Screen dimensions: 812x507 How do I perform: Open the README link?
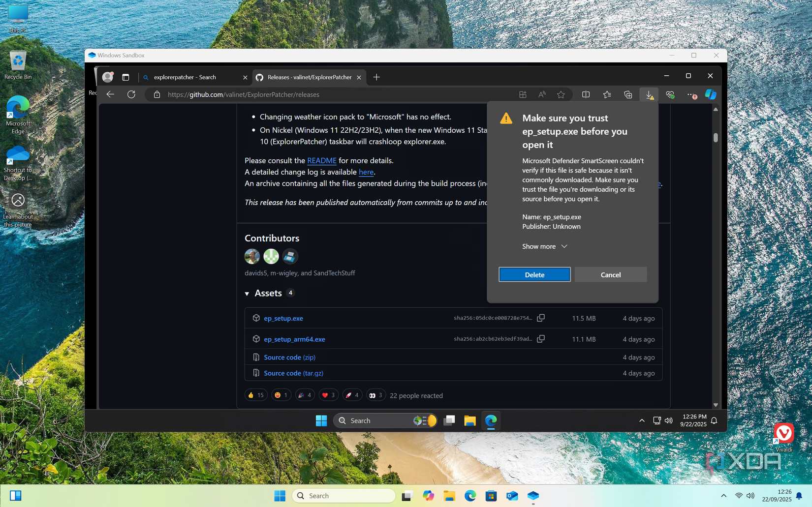point(322,160)
